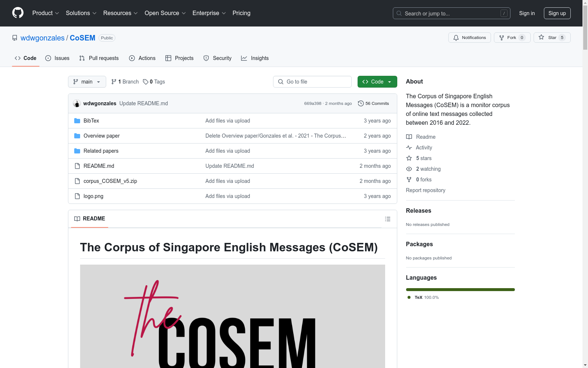Expand the Product menu
This screenshot has height=368, width=588.
coord(46,13)
